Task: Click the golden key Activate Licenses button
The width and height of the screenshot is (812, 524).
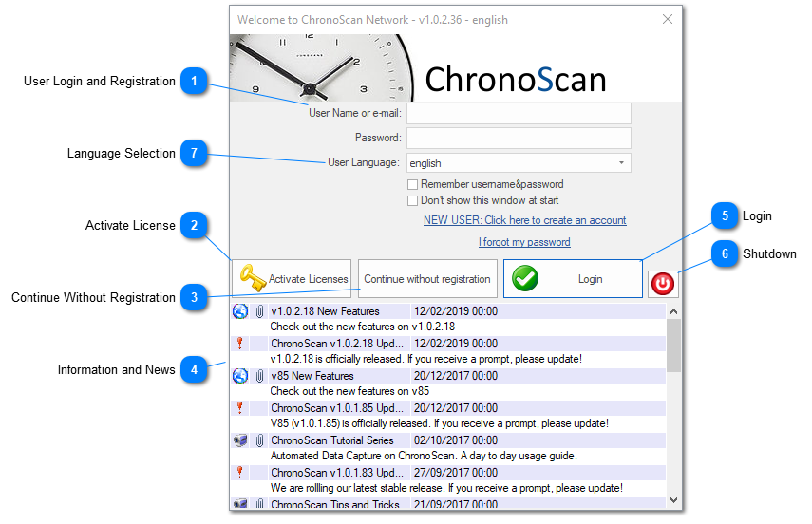Action: (292, 278)
